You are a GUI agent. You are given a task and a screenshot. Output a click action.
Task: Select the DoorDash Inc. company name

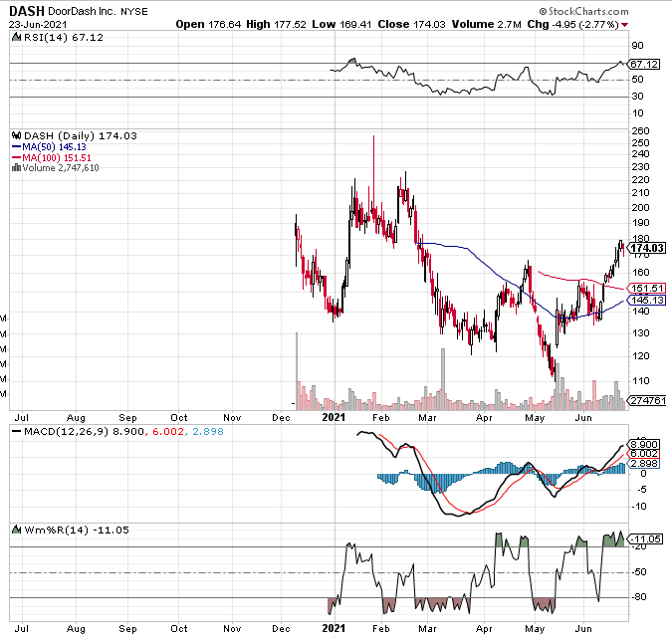coord(82,11)
